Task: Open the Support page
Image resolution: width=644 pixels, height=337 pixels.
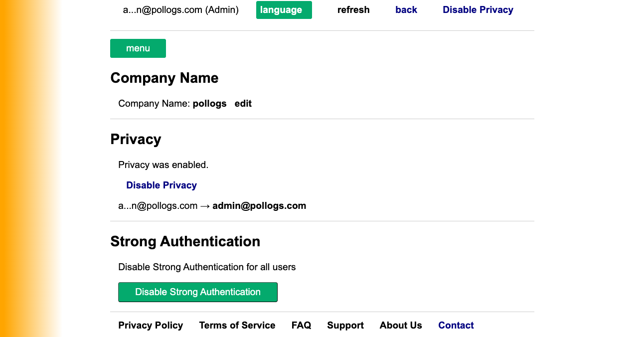Action: (345, 325)
